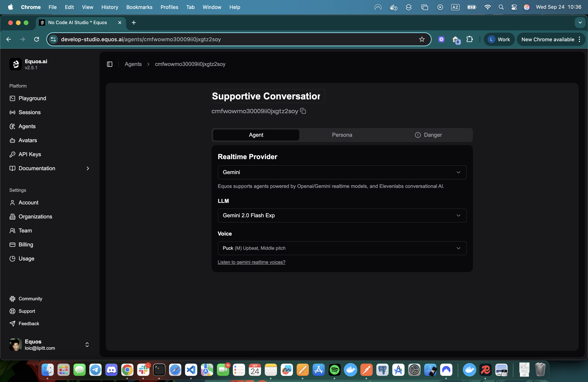This screenshot has height=382, width=588.
Task: Open the Voice Puck dropdown
Action: [342, 248]
